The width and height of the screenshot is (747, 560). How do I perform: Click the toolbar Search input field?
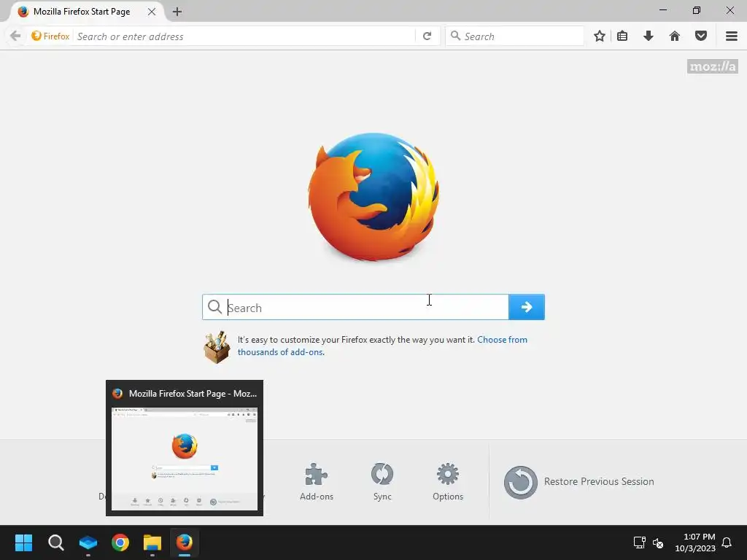tap(514, 36)
